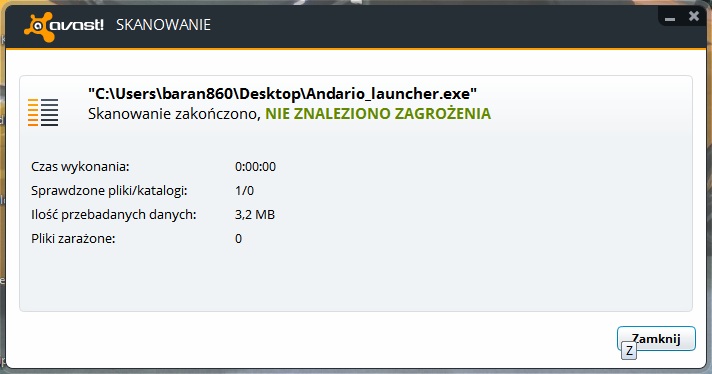The width and height of the screenshot is (712, 374).
Task: Click the 1/0 files checked value
Action: click(244, 191)
